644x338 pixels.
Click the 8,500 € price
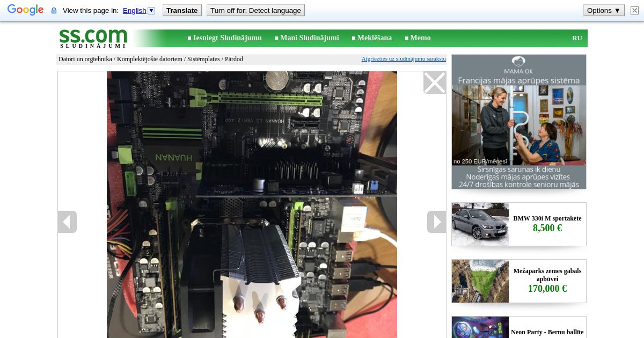(547, 229)
